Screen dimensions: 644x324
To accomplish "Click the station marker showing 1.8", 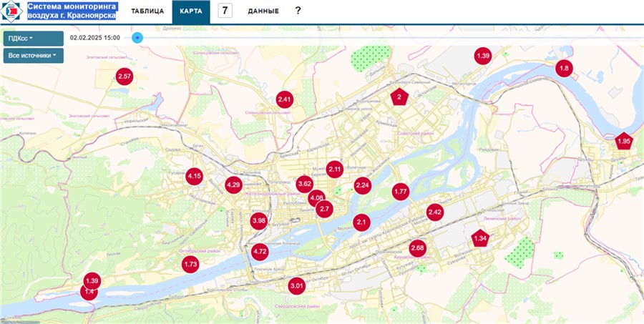I will (564, 68).
